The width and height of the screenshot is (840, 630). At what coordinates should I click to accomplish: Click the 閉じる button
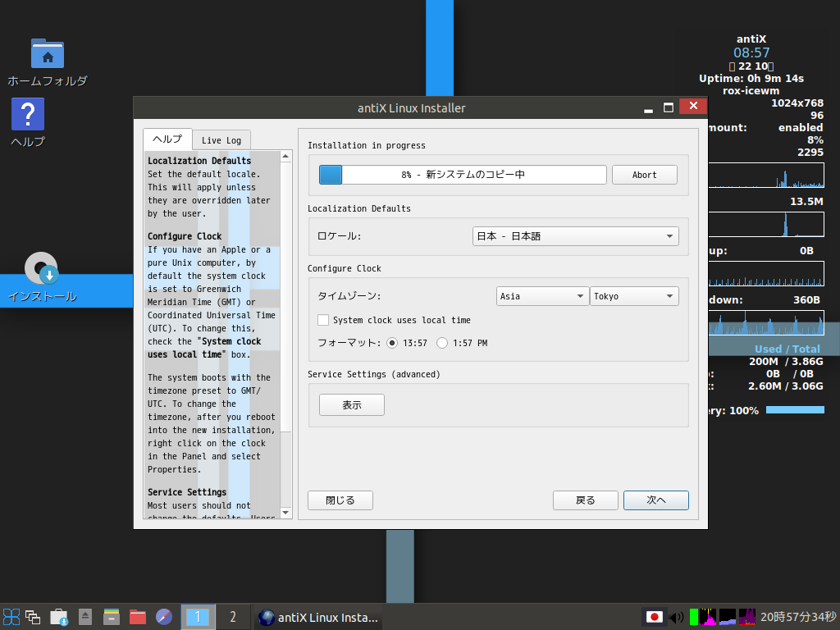(x=340, y=500)
